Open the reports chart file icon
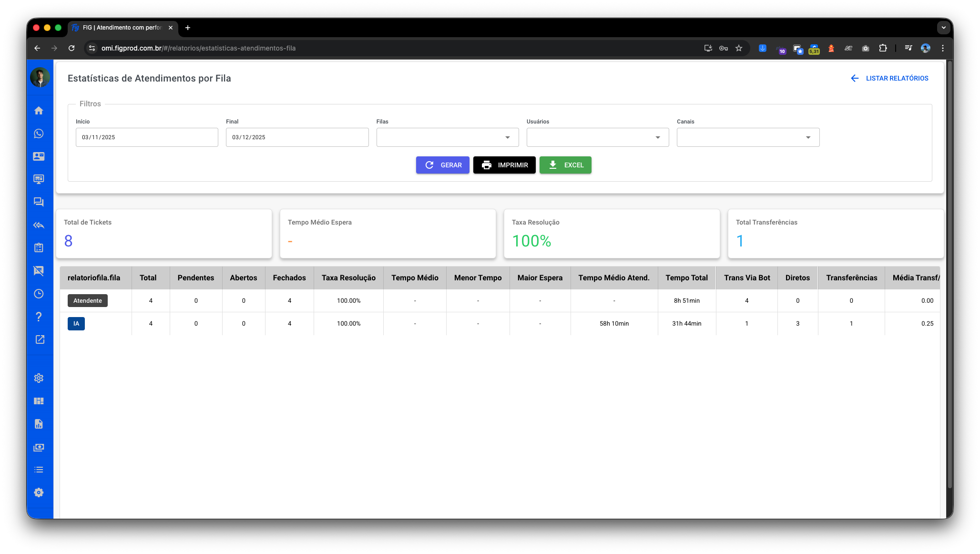 39,424
